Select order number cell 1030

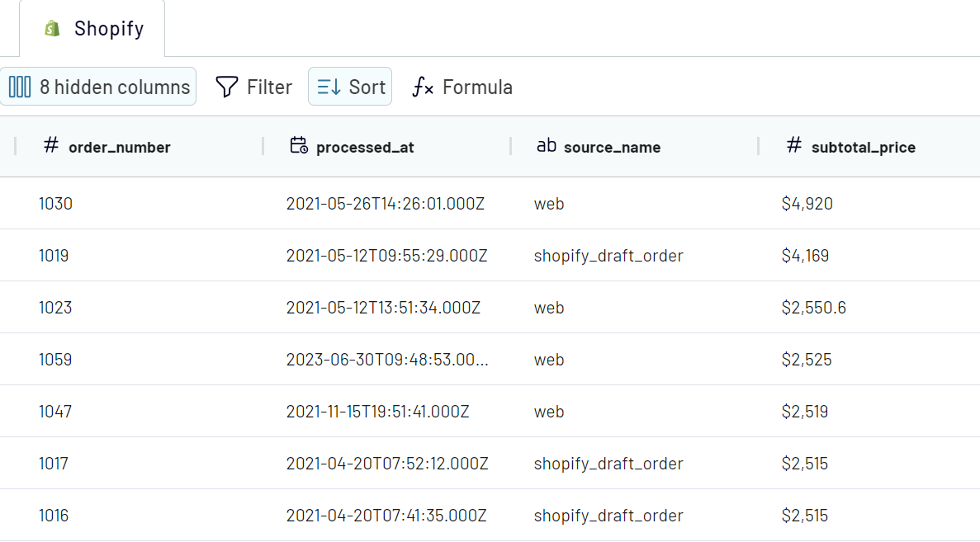tap(55, 204)
